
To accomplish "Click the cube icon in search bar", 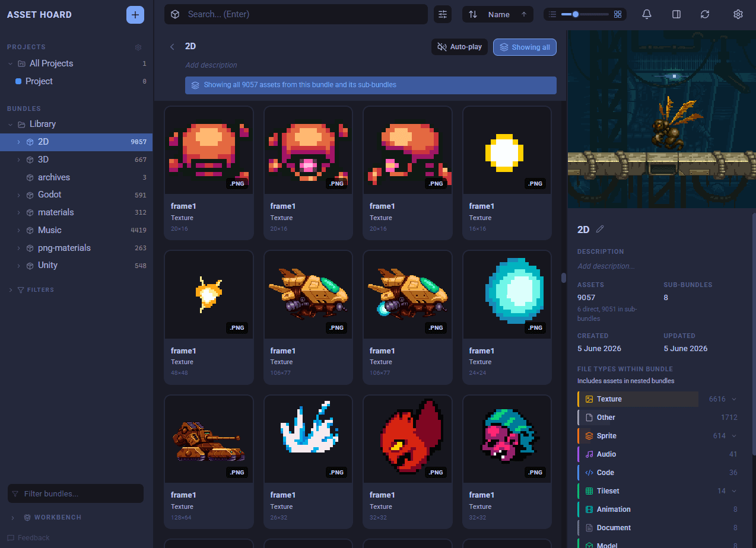I will (175, 14).
